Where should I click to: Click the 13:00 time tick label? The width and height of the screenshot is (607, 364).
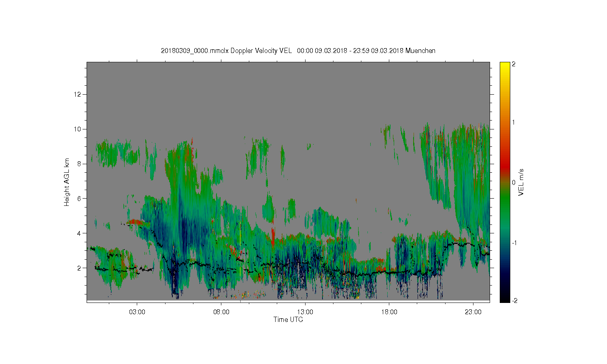(x=305, y=312)
